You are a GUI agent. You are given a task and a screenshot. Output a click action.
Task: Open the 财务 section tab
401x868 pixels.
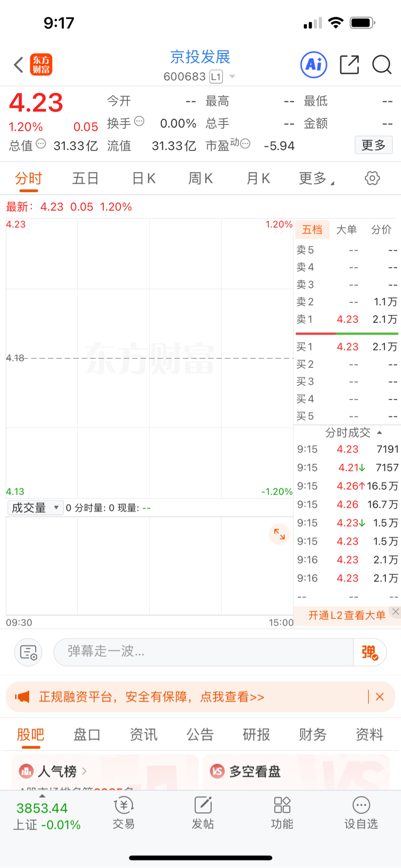pyautogui.click(x=313, y=735)
